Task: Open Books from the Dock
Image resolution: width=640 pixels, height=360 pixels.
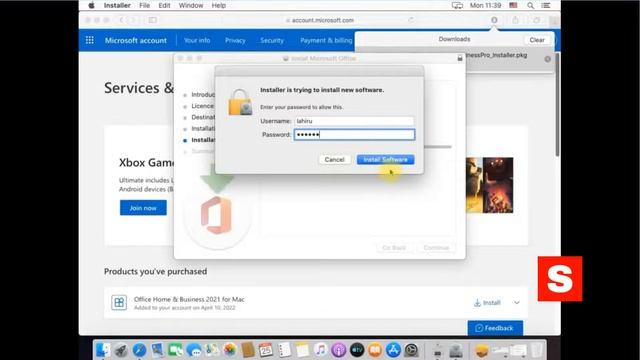Action: (375, 350)
